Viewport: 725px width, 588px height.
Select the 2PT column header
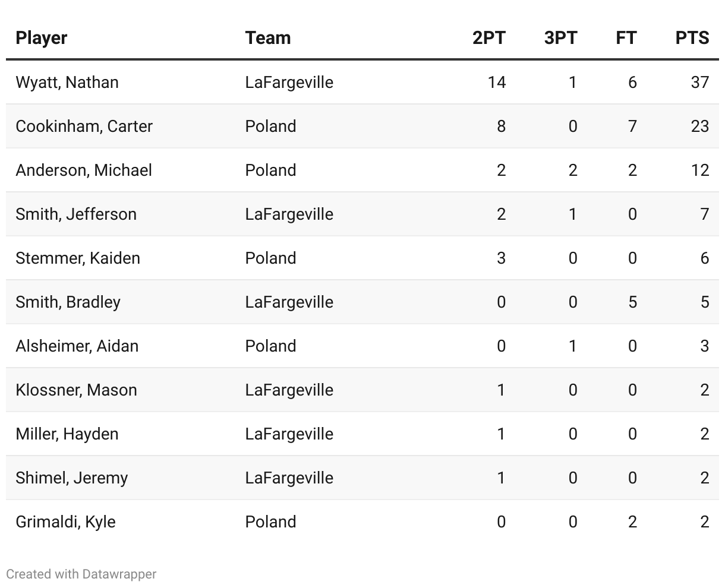(x=488, y=38)
